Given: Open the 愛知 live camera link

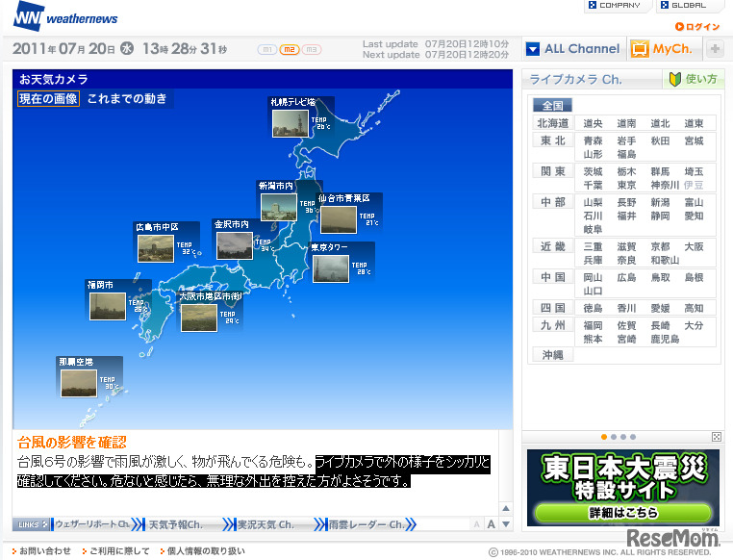Looking at the screenshot, I should (694, 216).
